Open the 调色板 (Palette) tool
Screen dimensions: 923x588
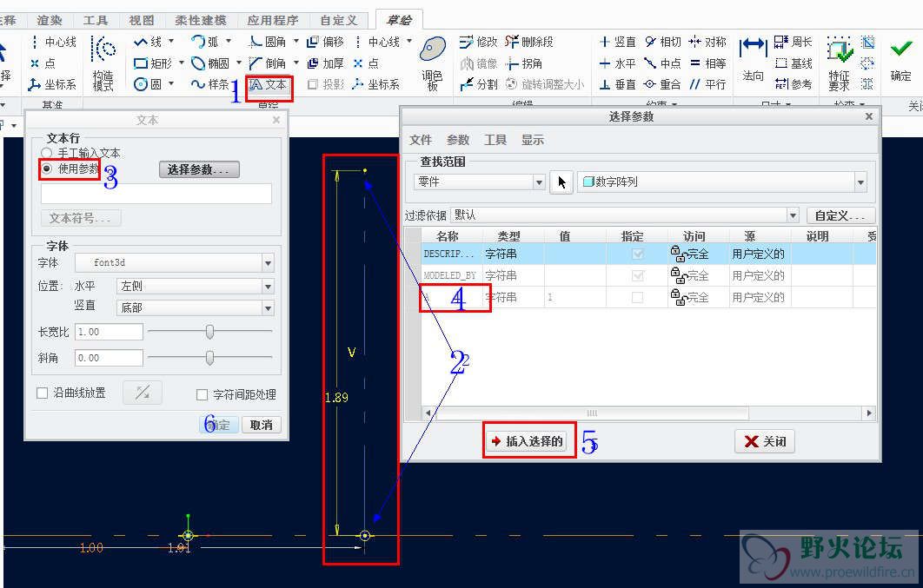pos(432,63)
